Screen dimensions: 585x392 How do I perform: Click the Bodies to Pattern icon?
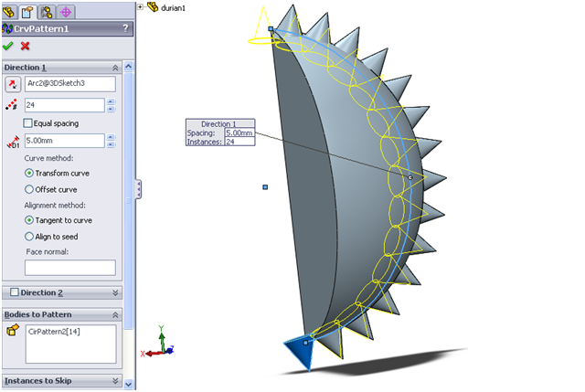pos(12,330)
